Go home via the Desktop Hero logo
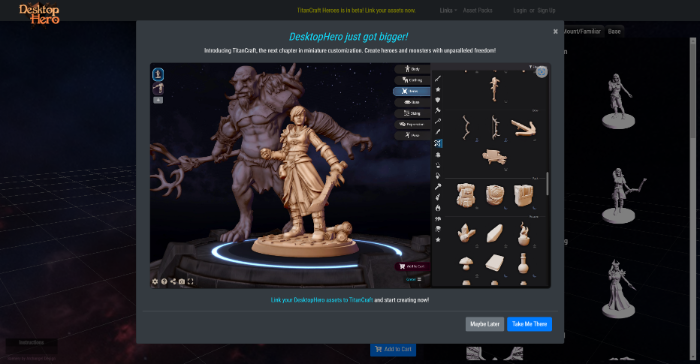700x364 pixels. point(39,14)
